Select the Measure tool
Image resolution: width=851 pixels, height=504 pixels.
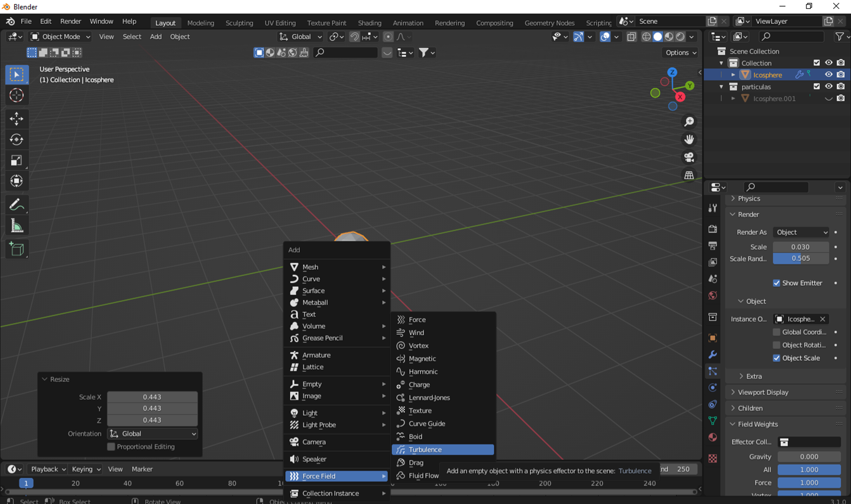(x=17, y=226)
